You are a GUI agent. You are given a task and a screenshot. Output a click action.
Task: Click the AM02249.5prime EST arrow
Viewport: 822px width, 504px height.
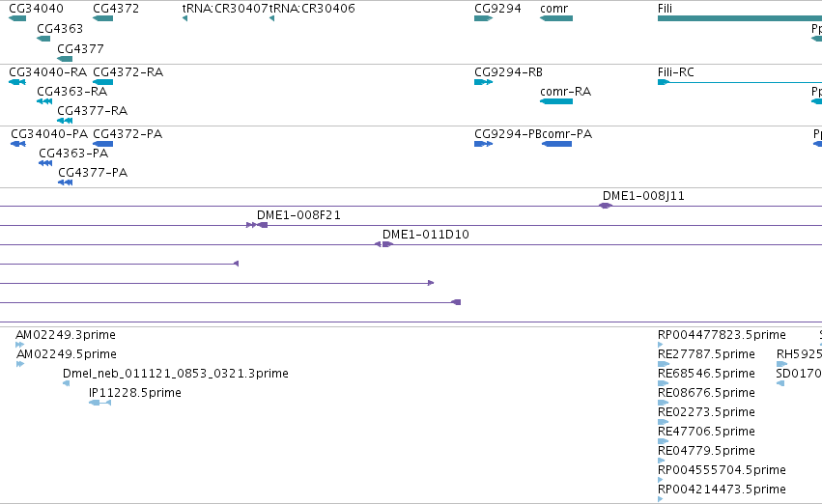[20, 364]
